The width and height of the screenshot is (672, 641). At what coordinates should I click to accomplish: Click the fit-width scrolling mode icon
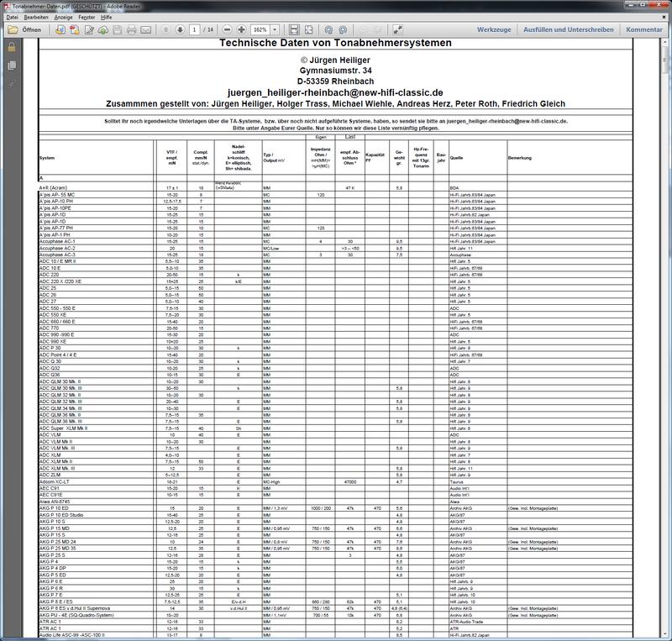tap(294, 29)
